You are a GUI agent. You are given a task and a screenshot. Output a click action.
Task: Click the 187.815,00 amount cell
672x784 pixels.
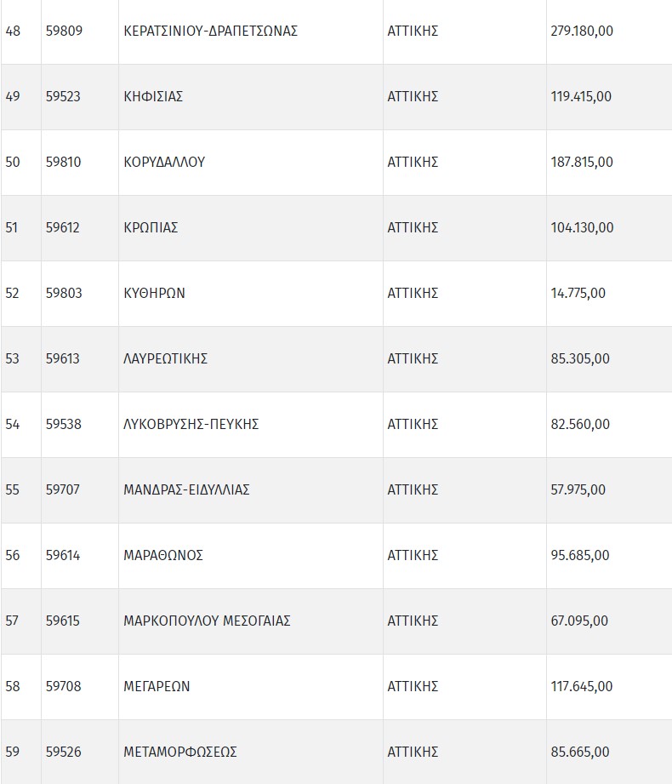pyautogui.click(x=582, y=163)
